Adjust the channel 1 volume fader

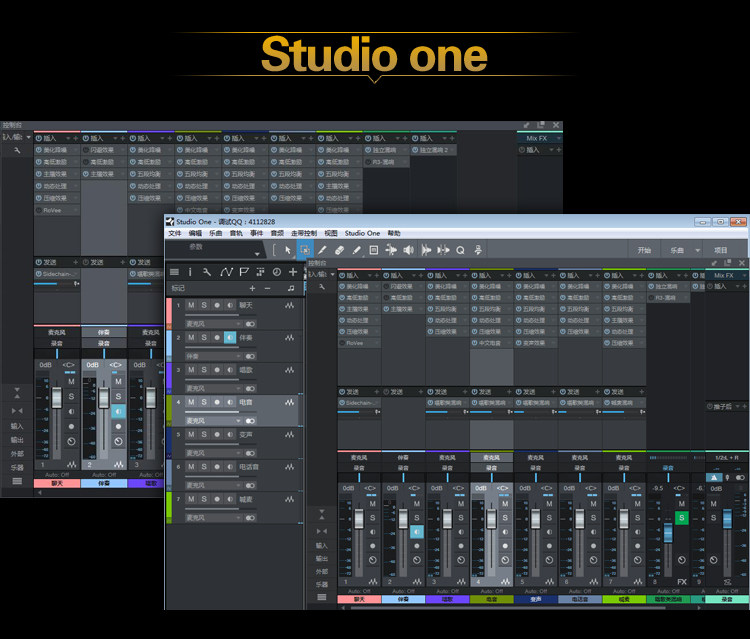(359, 519)
